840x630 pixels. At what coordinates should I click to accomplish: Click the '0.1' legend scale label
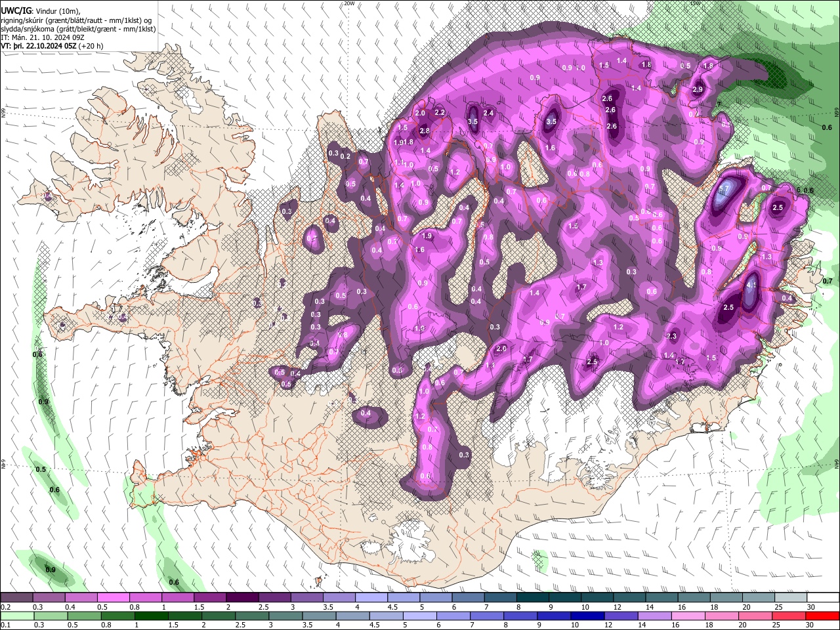click(x=6, y=625)
